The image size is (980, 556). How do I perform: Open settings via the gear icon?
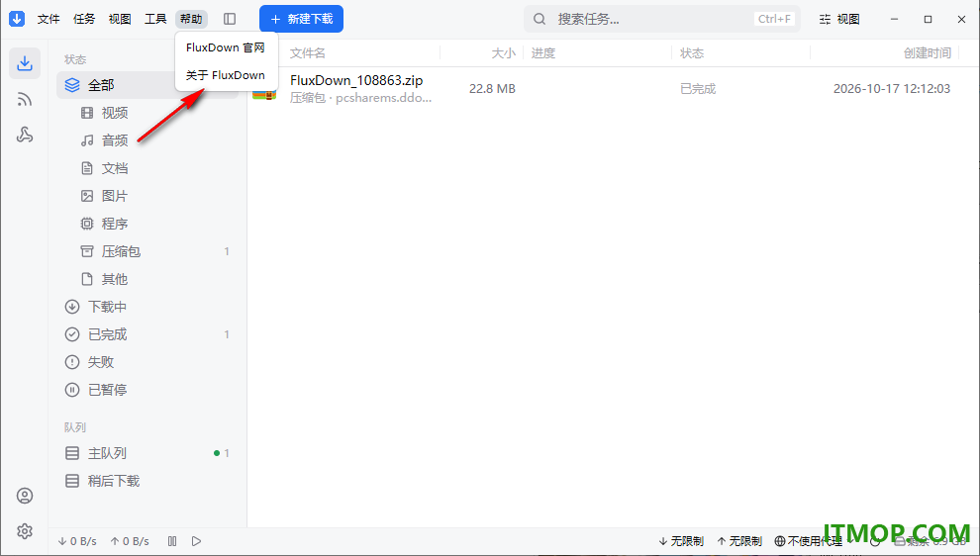[x=25, y=531]
